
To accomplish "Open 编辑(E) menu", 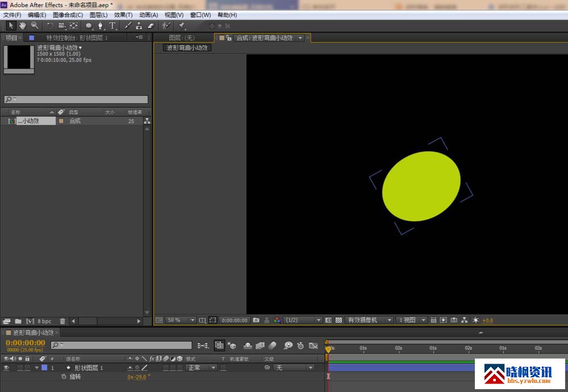I will coord(37,15).
